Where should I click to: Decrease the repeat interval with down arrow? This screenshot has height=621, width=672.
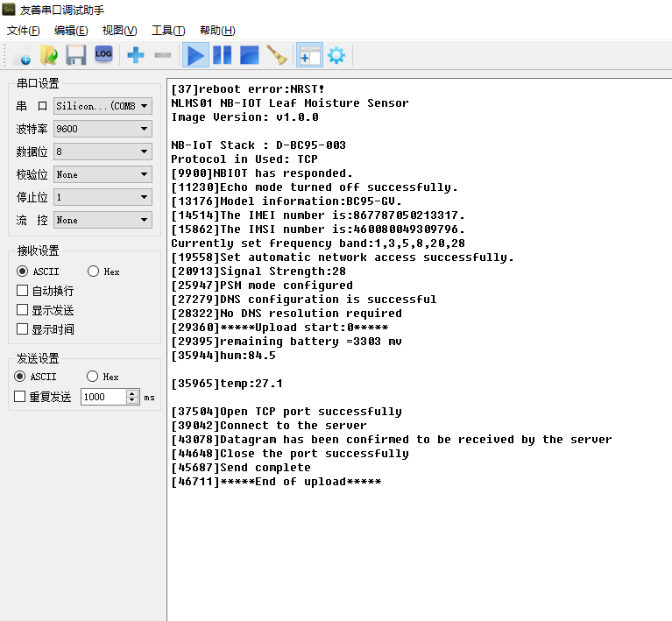click(x=132, y=400)
